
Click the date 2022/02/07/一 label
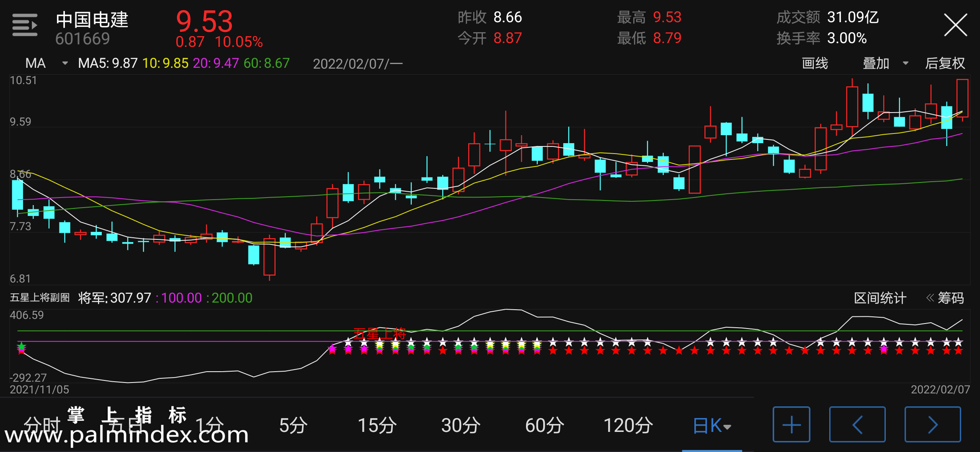pyautogui.click(x=358, y=64)
